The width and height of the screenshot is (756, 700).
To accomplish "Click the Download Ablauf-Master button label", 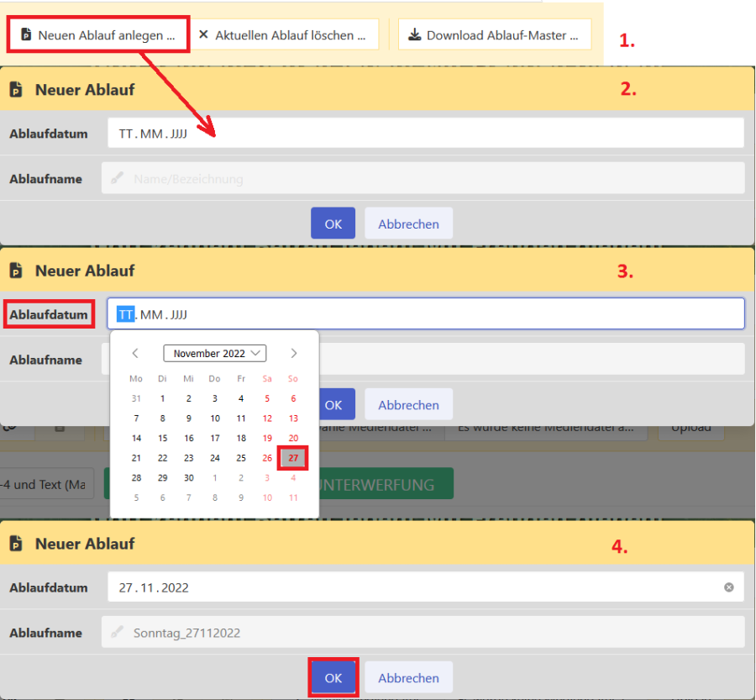I will [501, 35].
